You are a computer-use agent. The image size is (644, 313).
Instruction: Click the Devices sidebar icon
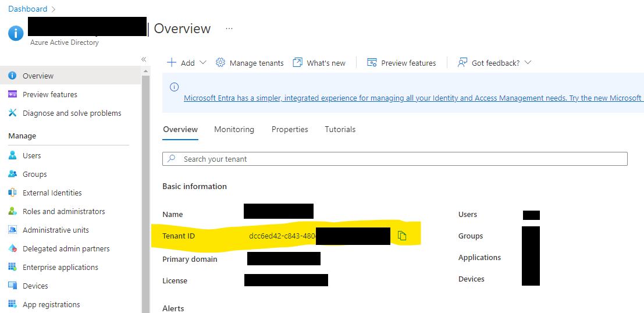(x=12, y=286)
